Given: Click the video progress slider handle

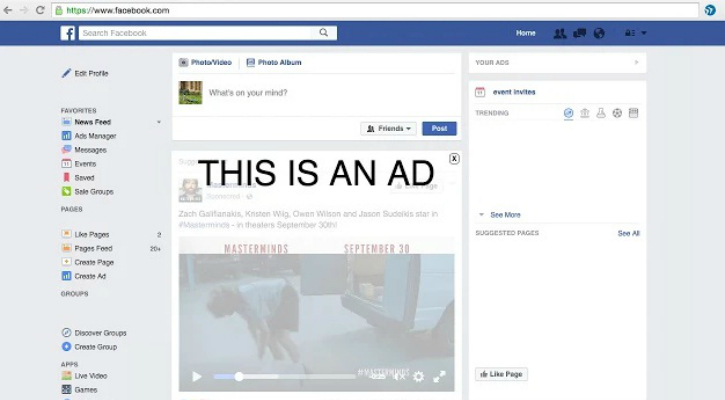Looking at the screenshot, I should (239, 377).
